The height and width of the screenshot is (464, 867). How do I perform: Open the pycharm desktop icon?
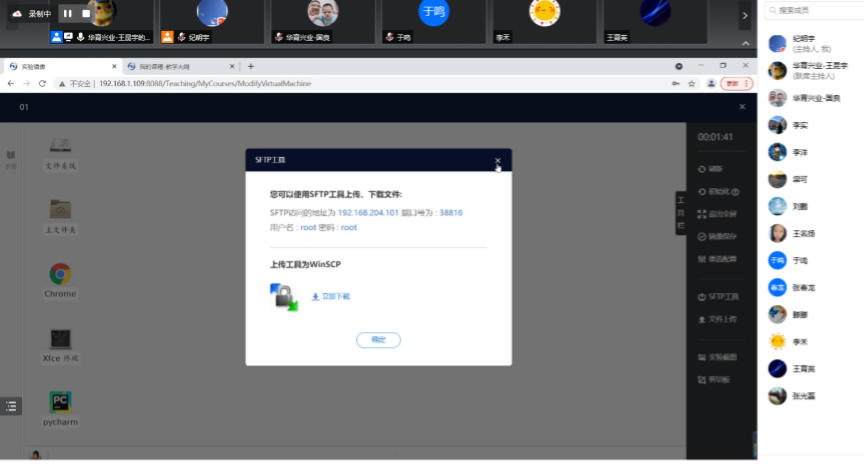pyautogui.click(x=60, y=403)
